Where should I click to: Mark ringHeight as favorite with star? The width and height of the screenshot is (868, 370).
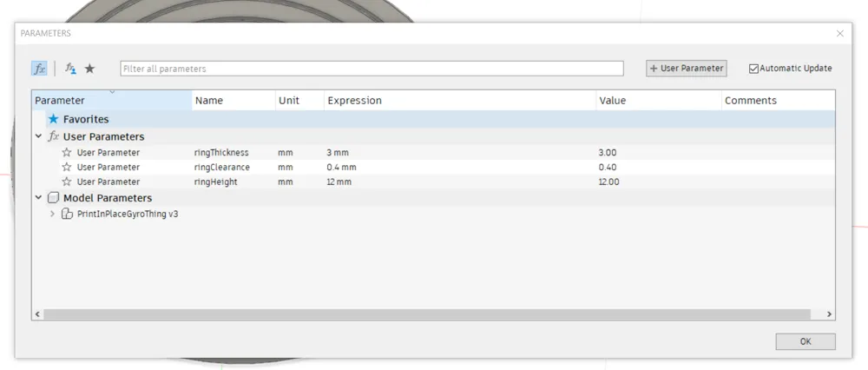(x=67, y=182)
